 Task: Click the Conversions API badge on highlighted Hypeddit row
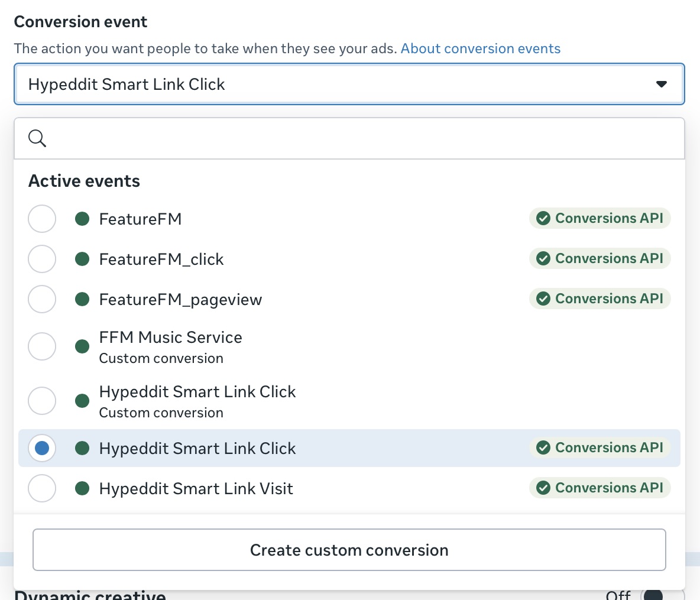(x=599, y=447)
